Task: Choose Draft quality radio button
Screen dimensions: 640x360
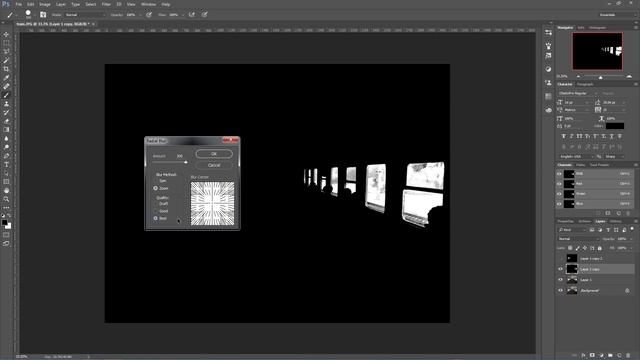Action: coord(156,204)
